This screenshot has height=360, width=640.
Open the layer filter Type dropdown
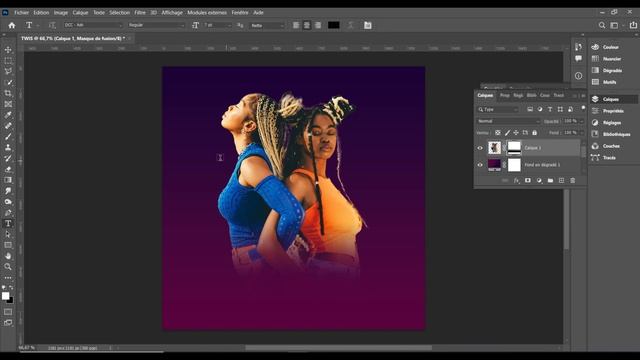tap(498, 109)
